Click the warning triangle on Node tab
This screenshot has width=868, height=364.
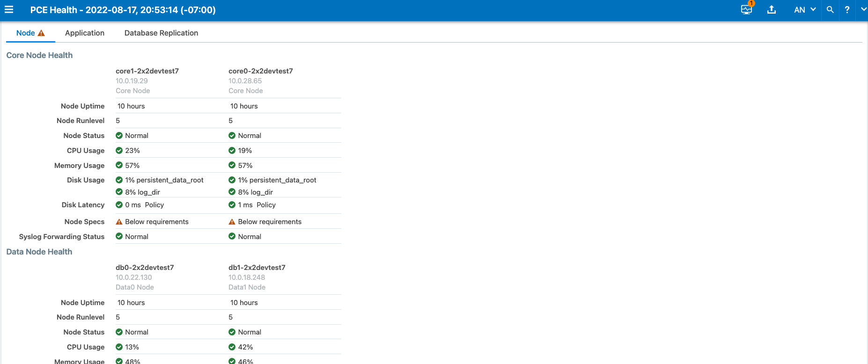41,33
